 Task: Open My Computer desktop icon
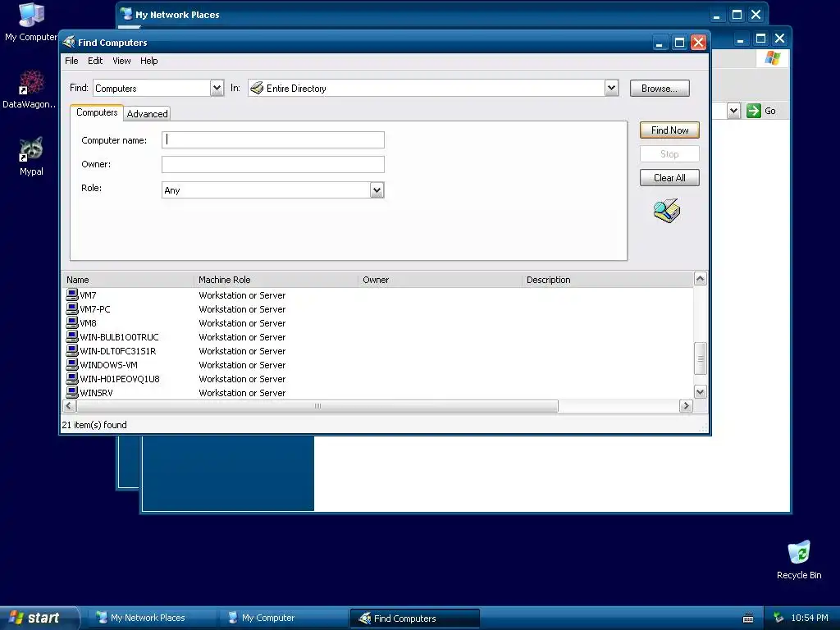pyautogui.click(x=31, y=22)
